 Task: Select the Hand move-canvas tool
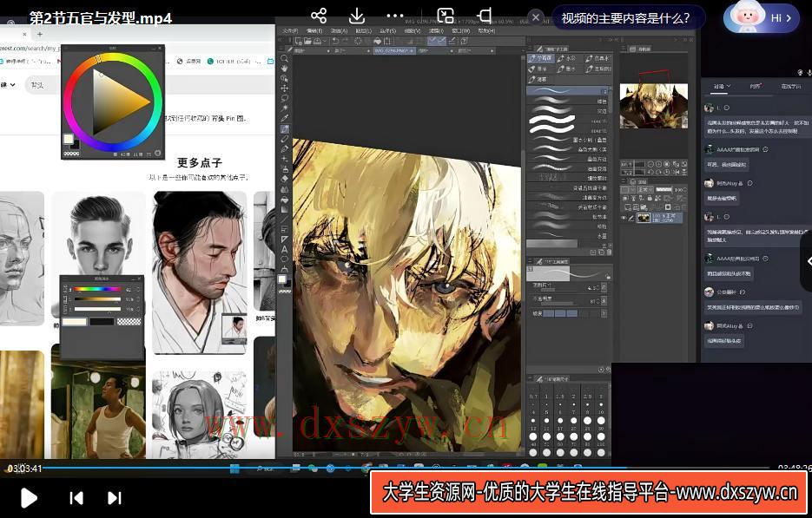(x=284, y=69)
